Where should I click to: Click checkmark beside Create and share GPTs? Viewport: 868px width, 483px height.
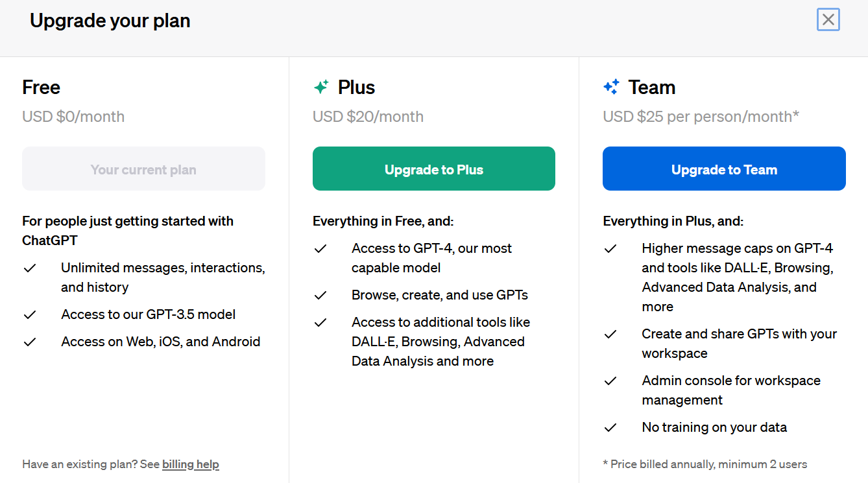(x=610, y=334)
